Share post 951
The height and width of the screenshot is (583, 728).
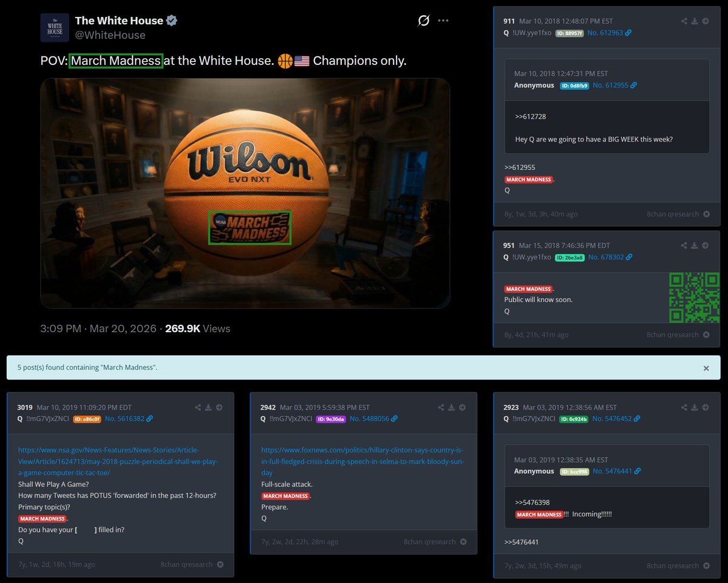point(684,245)
